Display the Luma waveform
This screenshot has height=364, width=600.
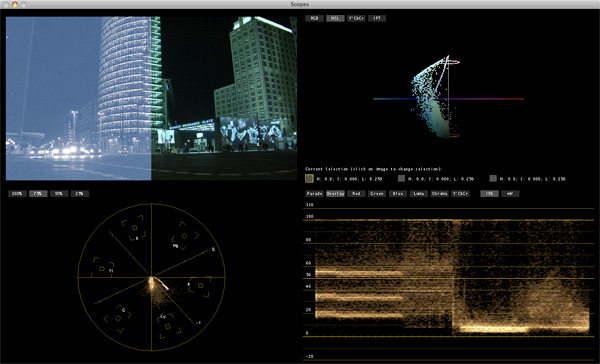coord(418,194)
